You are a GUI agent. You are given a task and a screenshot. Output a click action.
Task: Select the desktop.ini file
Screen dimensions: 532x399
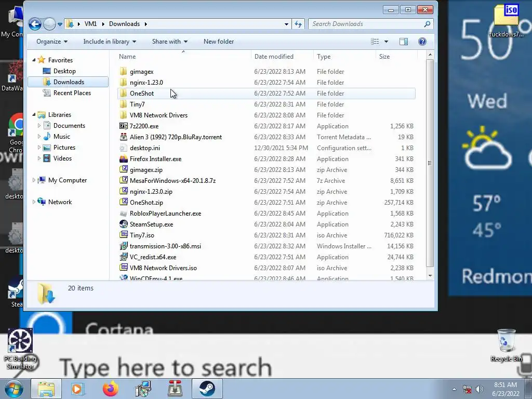coord(266,148)
